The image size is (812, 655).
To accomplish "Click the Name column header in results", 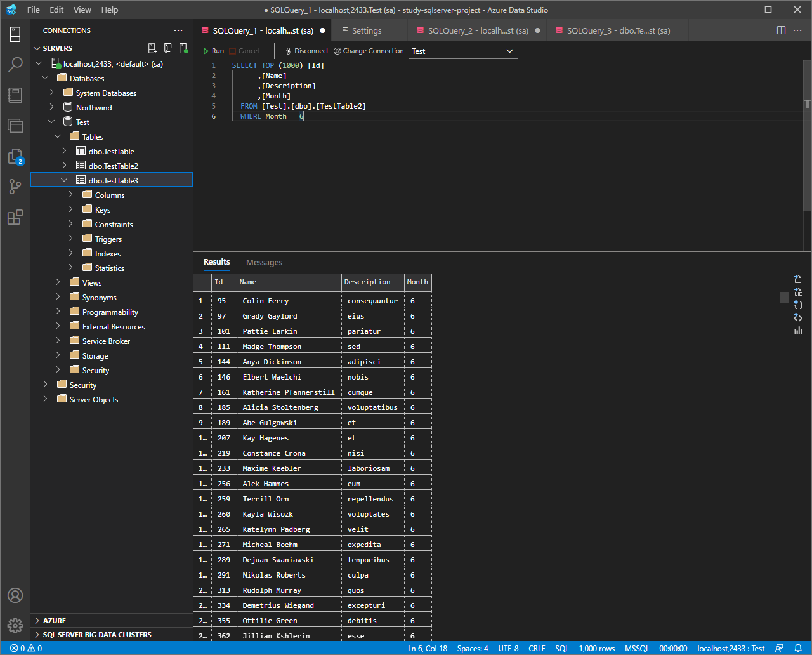I will tap(289, 282).
